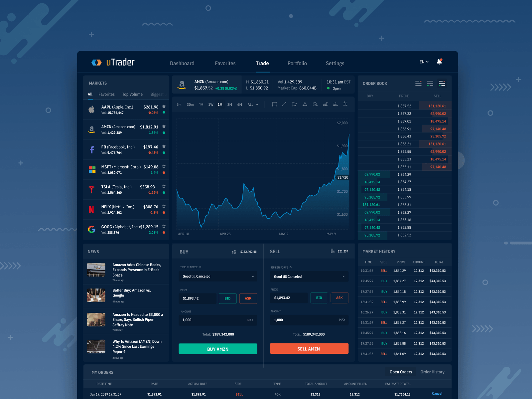Cancel the Jan 19 open order

(437, 394)
